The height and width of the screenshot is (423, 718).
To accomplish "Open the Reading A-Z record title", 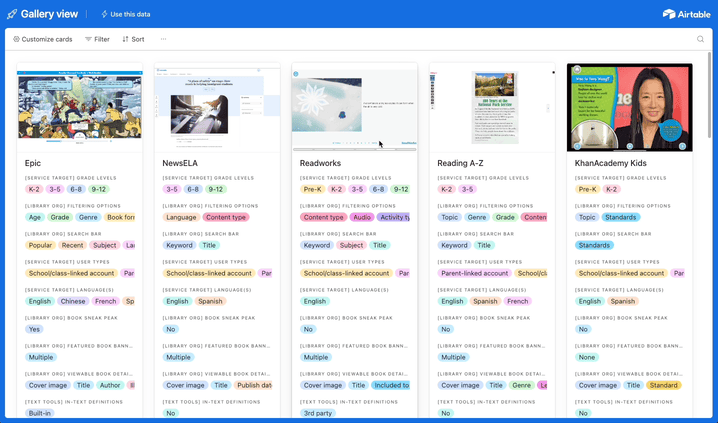I will (x=460, y=163).
